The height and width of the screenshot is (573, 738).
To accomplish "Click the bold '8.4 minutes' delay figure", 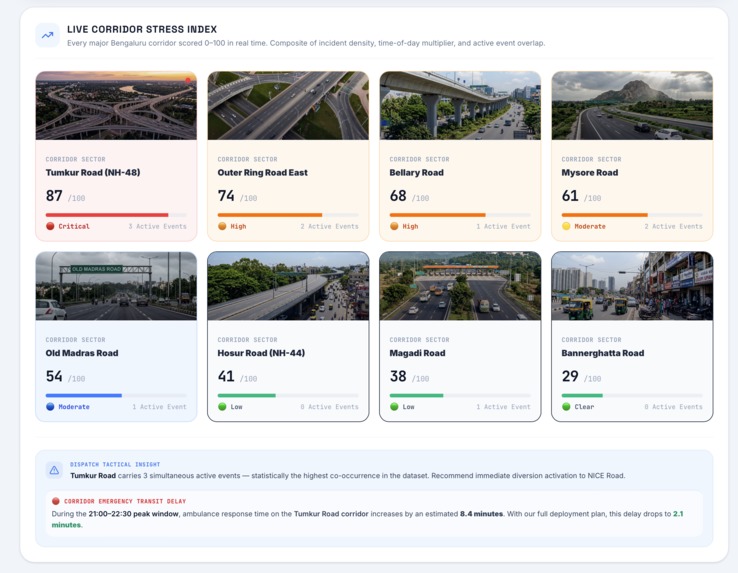I will (x=481, y=514).
